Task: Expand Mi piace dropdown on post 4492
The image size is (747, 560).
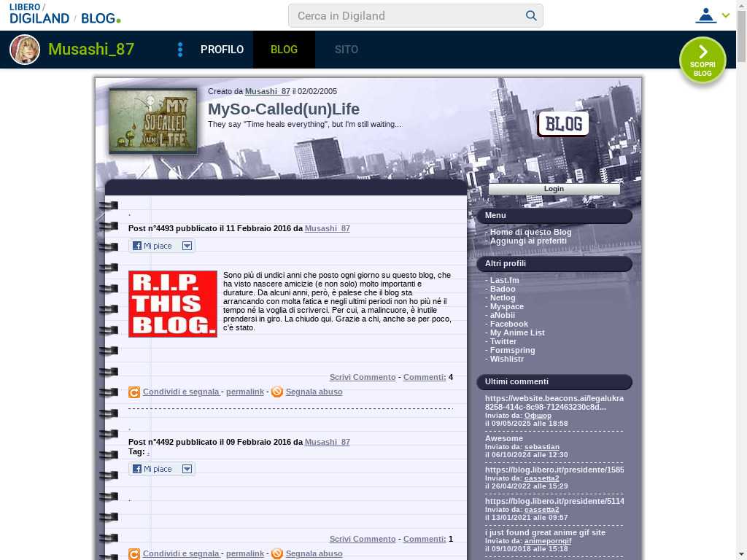Action: (187, 469)
